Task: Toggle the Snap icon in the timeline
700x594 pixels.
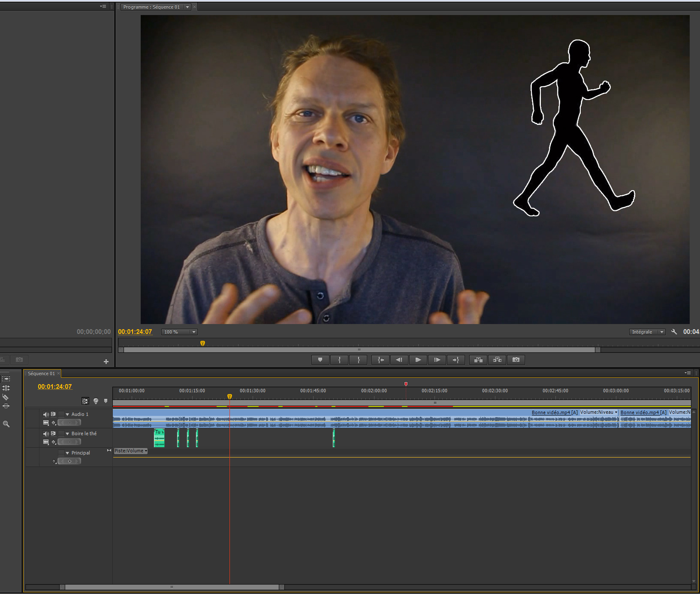Action: 85,401
